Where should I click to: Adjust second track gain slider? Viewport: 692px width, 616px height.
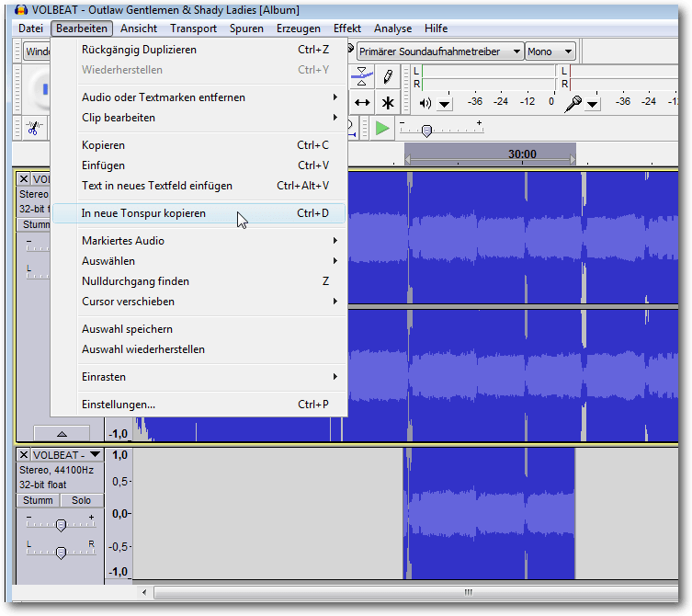pos(61,525)
